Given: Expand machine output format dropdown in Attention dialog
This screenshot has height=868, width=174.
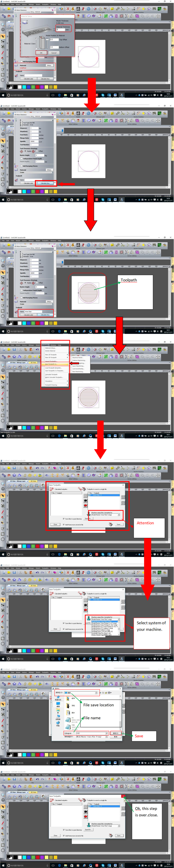Looking at the screenshot, I should pyautogui.click(x=119, y=515).
